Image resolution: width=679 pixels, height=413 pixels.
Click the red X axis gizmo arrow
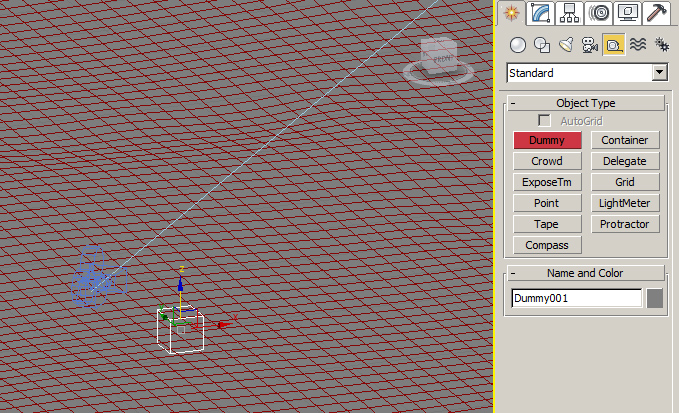point(223,324)
